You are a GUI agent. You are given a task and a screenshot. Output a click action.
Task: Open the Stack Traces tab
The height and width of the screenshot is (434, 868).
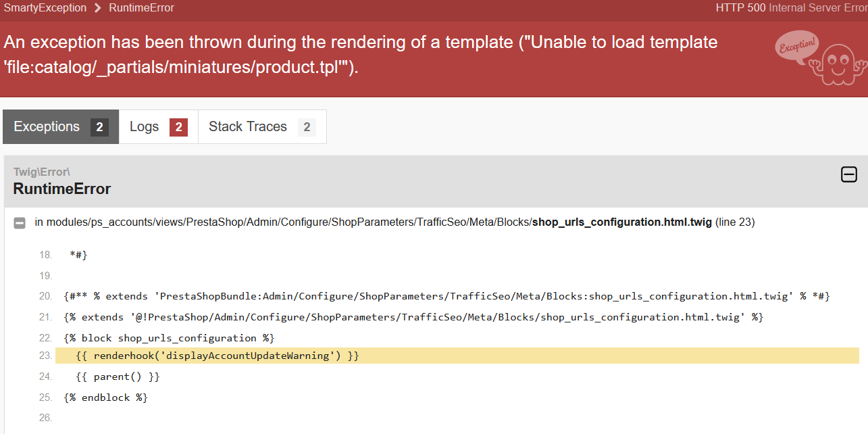coord(262,127)
